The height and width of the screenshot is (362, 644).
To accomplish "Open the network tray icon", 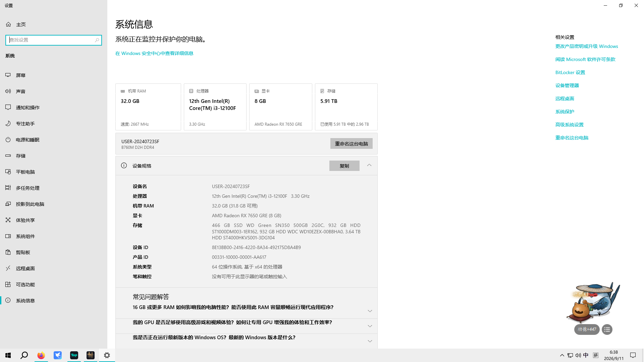I will [x=570, y=355].
